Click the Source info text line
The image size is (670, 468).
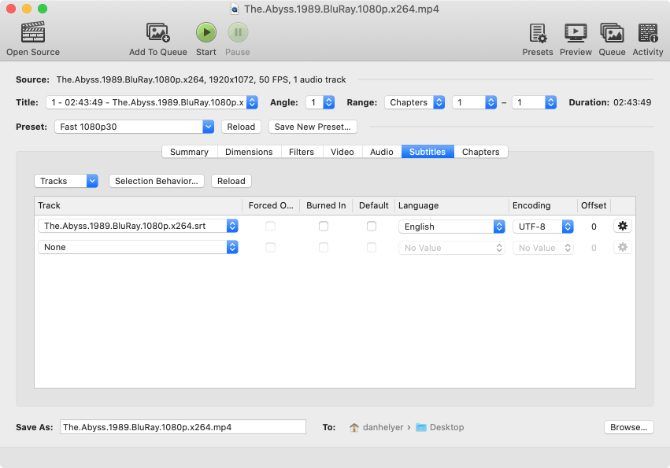click(201, 80)
